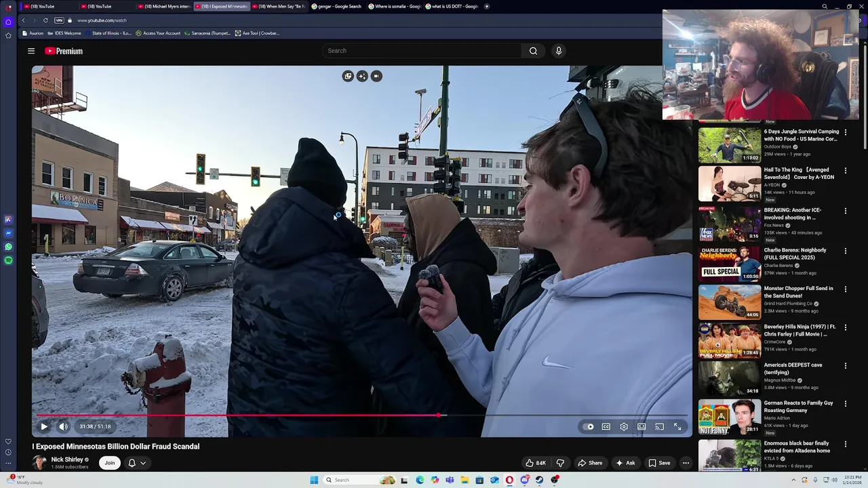
Task: Reload the page in browser
Action: [x=45, y=20]
